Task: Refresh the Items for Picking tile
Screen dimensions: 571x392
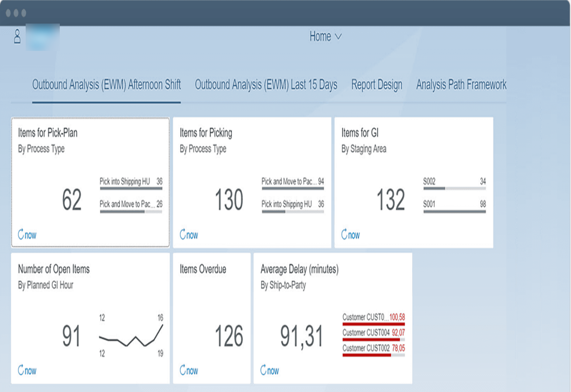Action: tap(189, 234)
